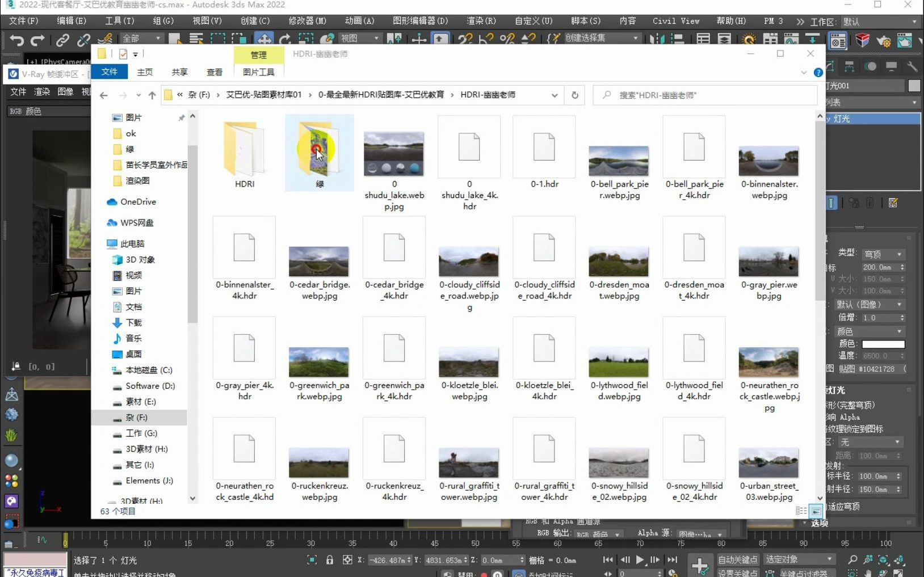The height and width of the screenshot is (577, 924).
Task: Select the 0-bell_park_pier.webp.jpg thumbnail
Action: [x=619, y=161]
